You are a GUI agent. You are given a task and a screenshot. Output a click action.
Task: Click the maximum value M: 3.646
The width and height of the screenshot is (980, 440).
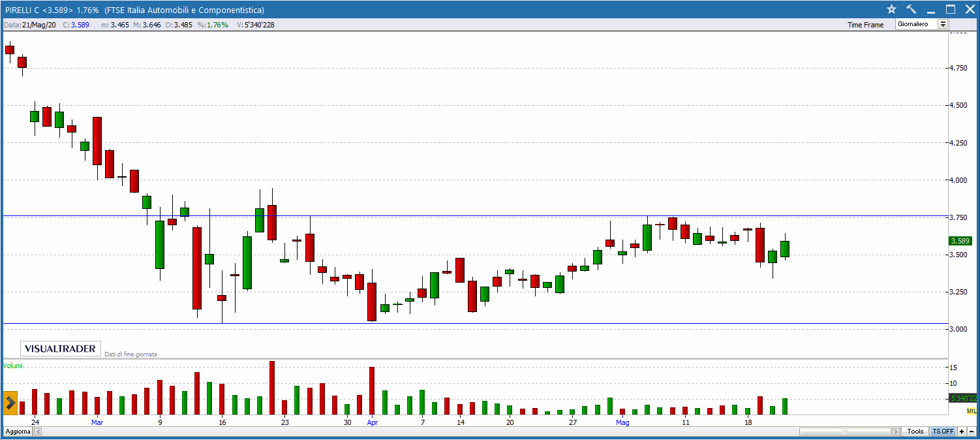147,25
